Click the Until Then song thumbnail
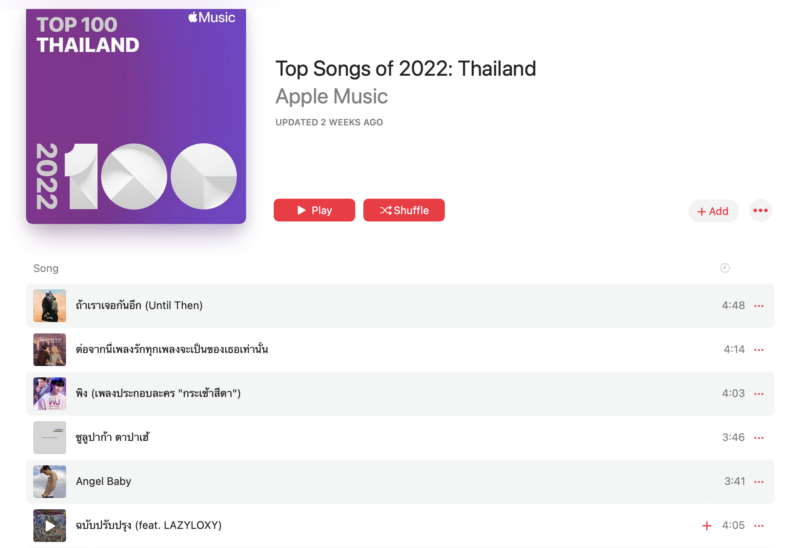The image size is (800, 548). [x=50, y=305]
